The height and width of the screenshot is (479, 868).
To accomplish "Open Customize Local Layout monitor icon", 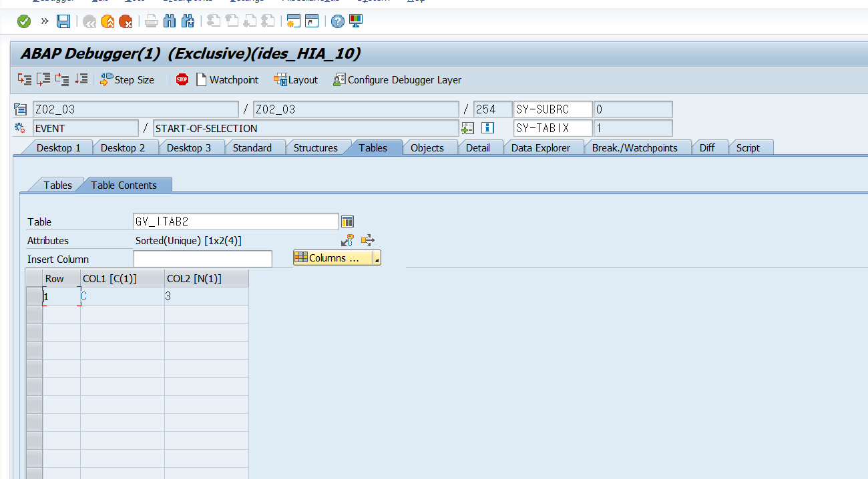I will pyautogui.click(x=356, y=21).
